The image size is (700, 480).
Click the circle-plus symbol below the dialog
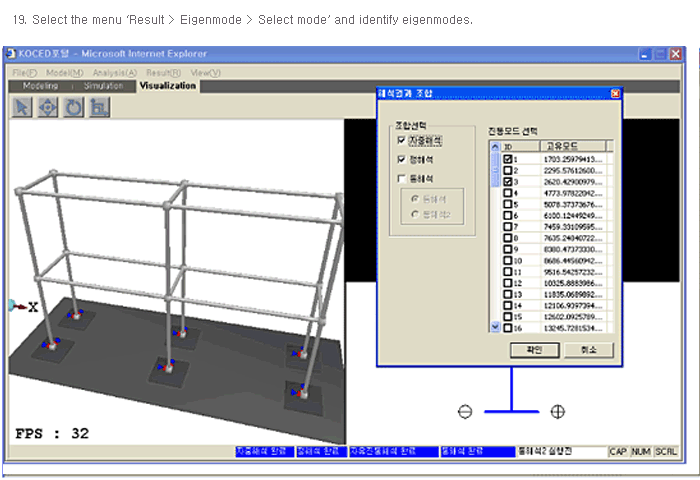[557, 411]
